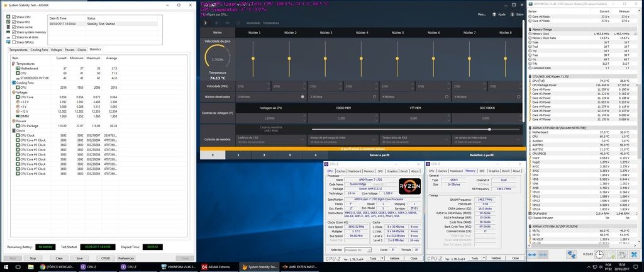This screenshot has width=644, height=272.
Task: Enable Stress GPU(s) checkbox
Action: pyautogui.click(x=14, y=42)
